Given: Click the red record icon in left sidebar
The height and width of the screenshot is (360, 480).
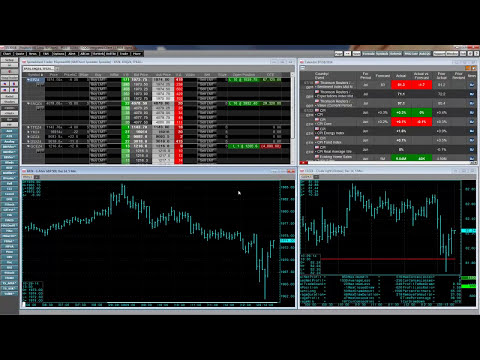Looking at the screenshot, I should (x=9, y=71).
